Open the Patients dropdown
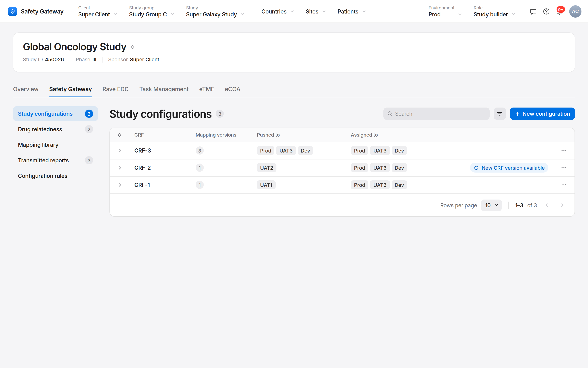588x368 pixels. pyautogui.click(x=351, y=11)
